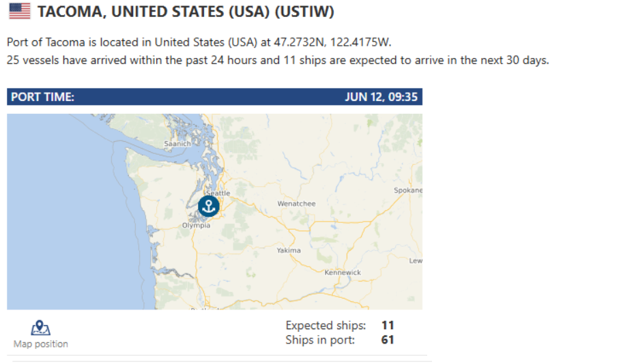
Task: Click the anchor port marker on map
Action: 208,206
